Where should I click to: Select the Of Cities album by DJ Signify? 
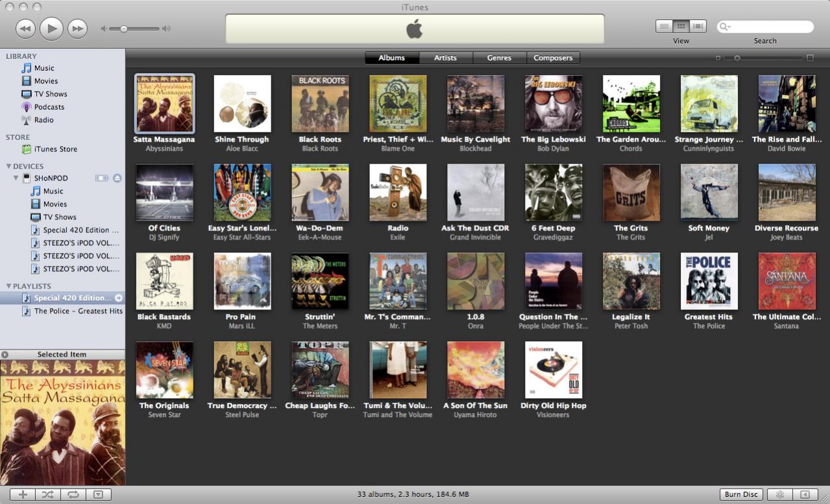pos(164,193)
